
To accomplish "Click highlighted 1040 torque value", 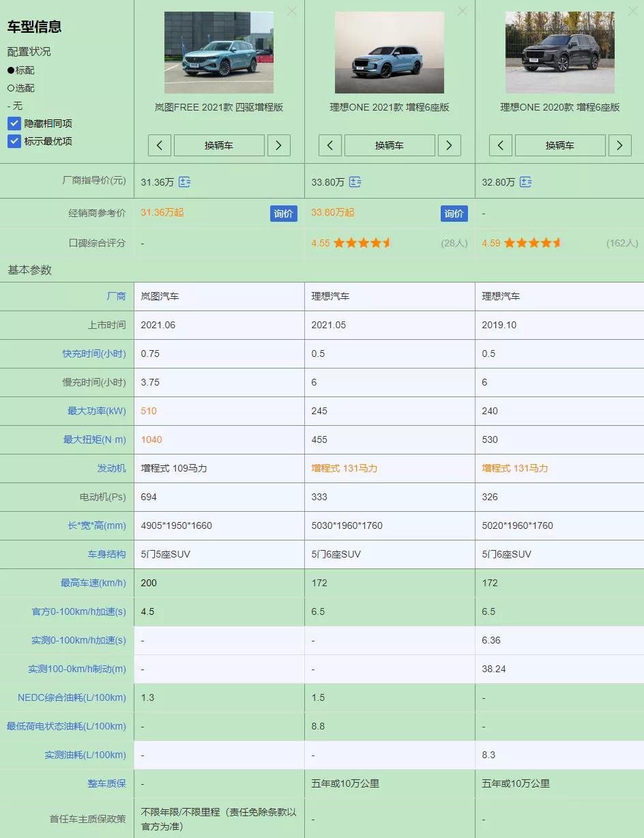I will coord(151,439).
